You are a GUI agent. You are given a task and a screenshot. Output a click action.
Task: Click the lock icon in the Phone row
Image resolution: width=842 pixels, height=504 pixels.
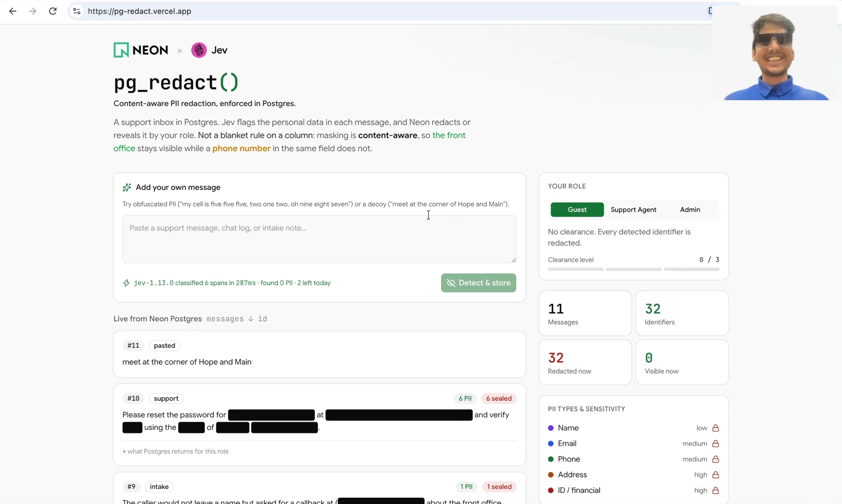(x=715, y=459)
